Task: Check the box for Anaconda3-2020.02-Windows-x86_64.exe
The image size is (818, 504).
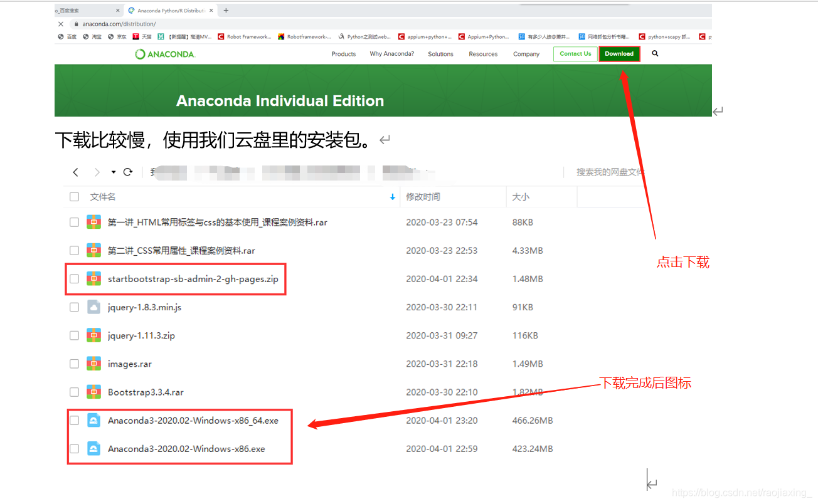Action: point(75,421)
